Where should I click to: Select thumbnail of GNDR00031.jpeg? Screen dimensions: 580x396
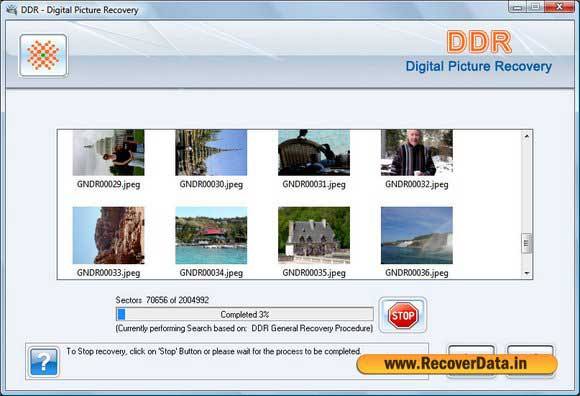point(314,152)
